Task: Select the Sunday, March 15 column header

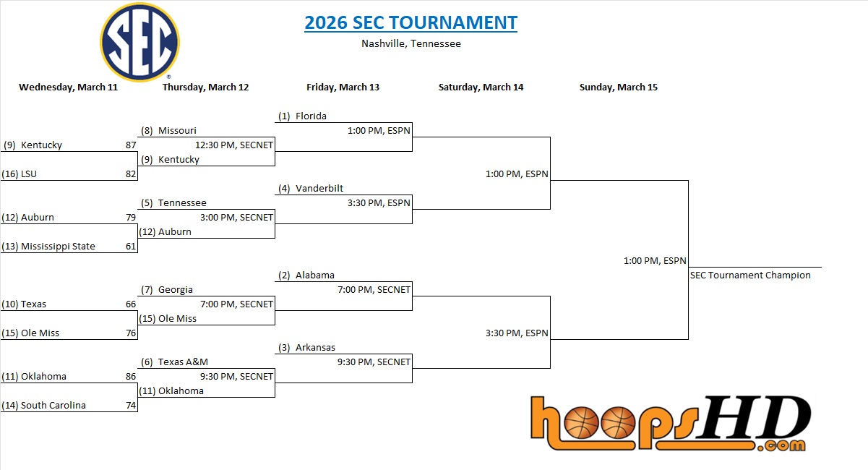Action: [x=618, y=87]
